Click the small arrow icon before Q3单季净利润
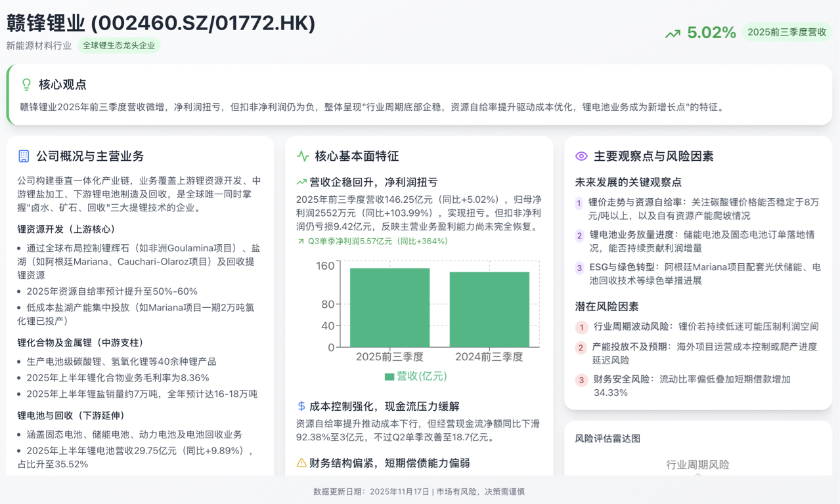This screenshot has height=504, width=840. [x=301, y=241]
